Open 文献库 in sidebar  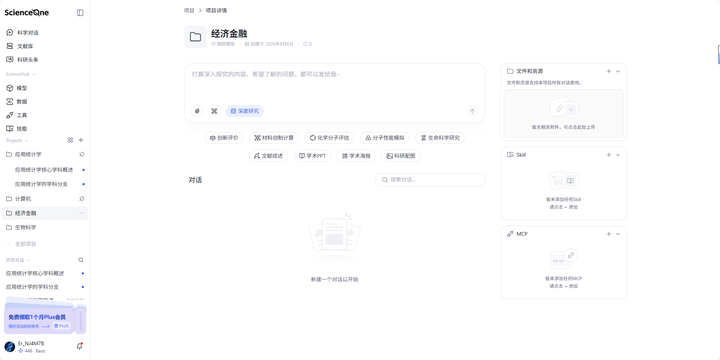click(x=25, y=46)
